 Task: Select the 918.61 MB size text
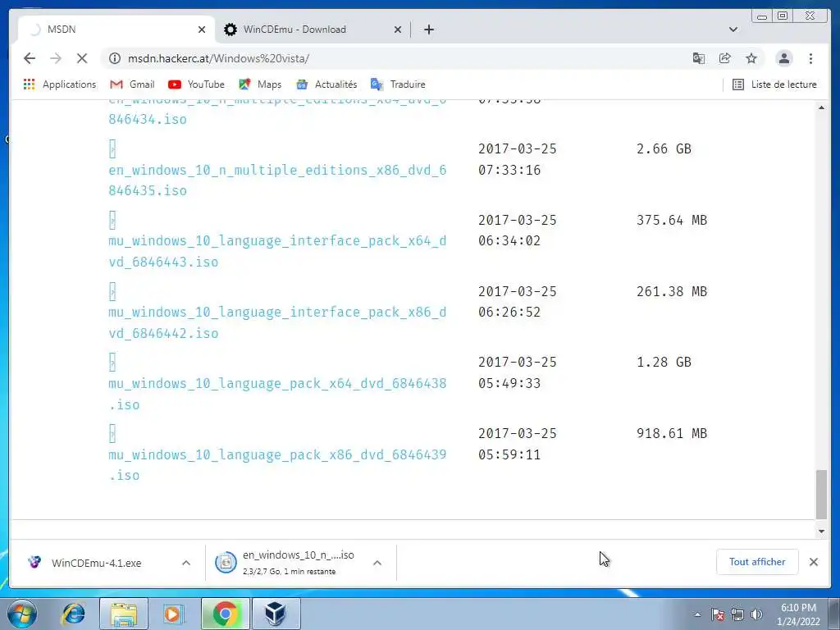pos(672,433)
